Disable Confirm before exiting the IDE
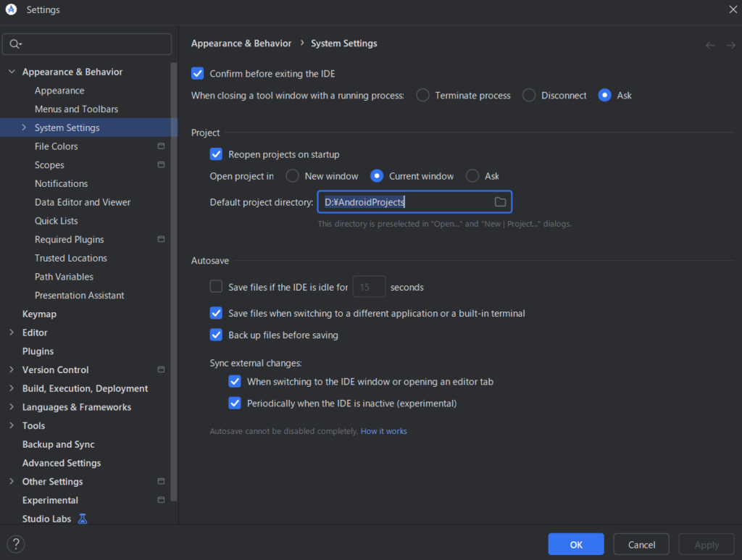This screenshot has height=560, width=742. coord(198,74)
